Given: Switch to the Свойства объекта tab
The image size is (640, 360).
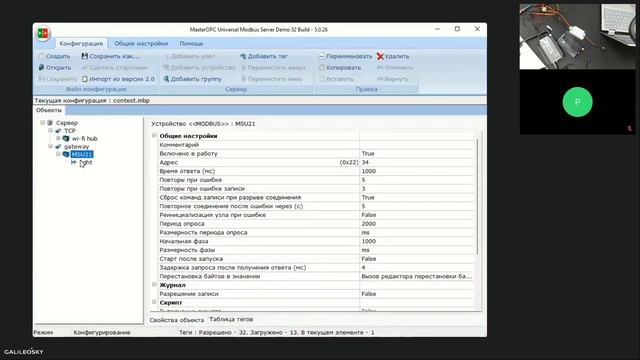Looking at the screenshot, I should tap(176, 320).
